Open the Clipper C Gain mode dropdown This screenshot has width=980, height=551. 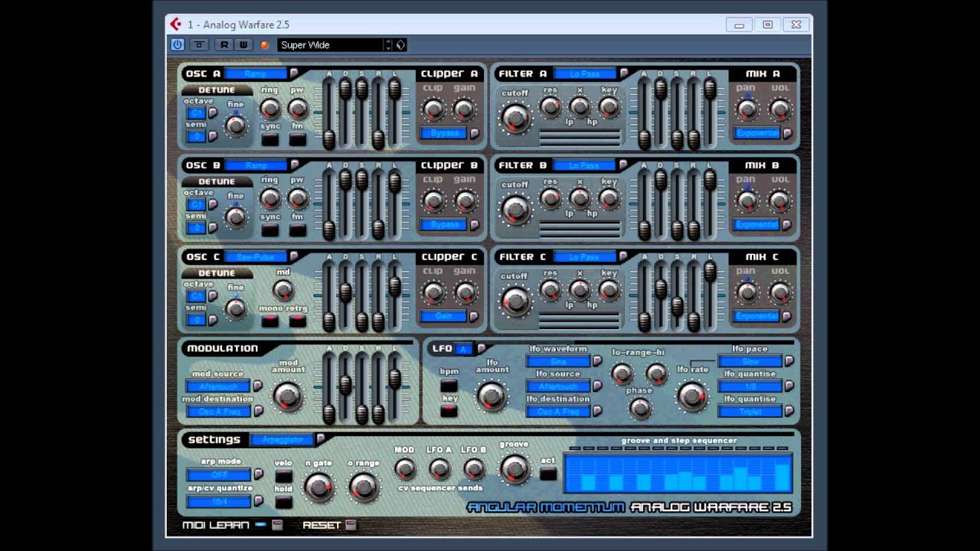coord(475,316)
